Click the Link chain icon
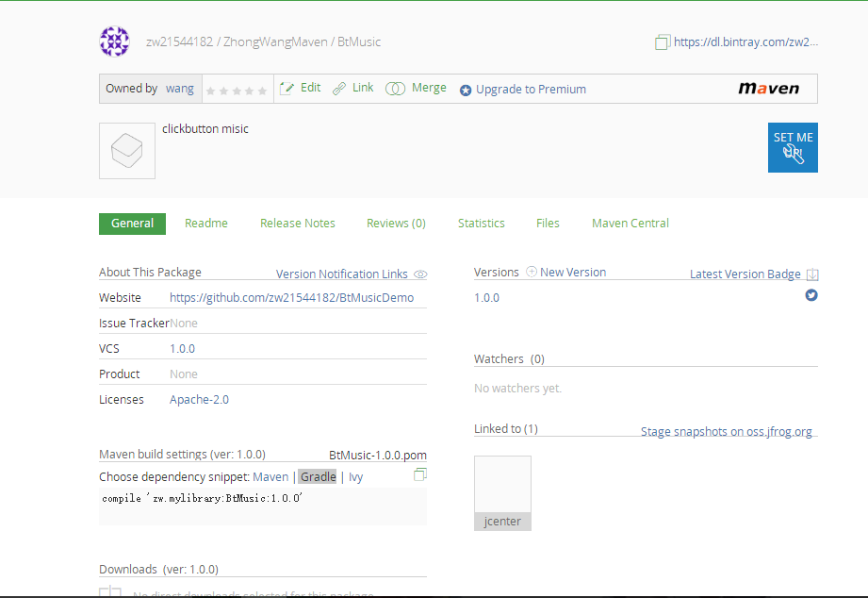868x598 pixels. (338, 88)
